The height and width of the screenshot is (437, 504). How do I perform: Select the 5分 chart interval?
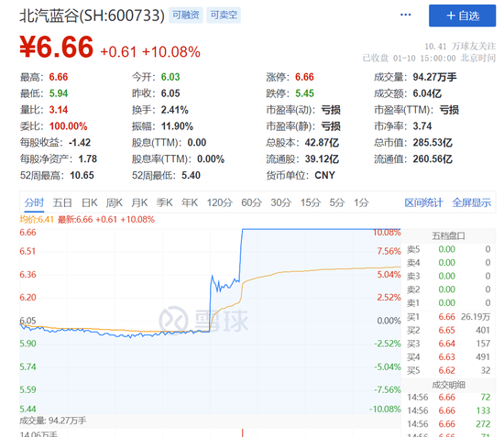(337, 202)
